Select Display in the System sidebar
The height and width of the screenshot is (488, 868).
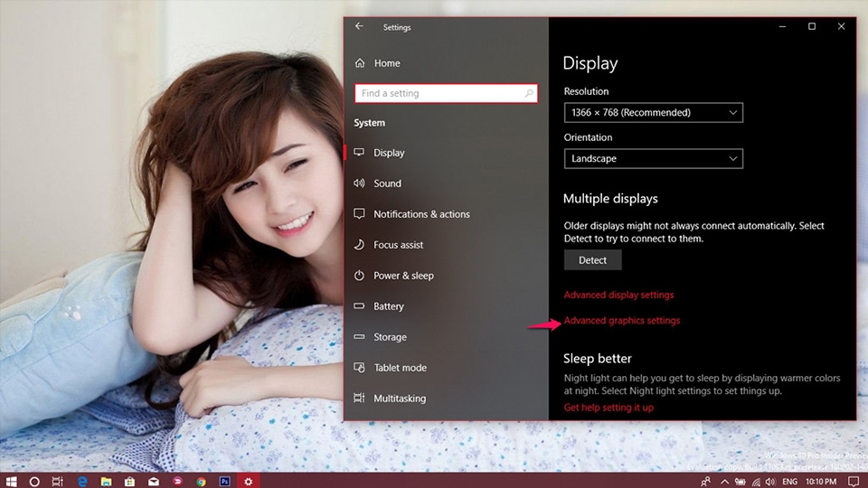389,153
